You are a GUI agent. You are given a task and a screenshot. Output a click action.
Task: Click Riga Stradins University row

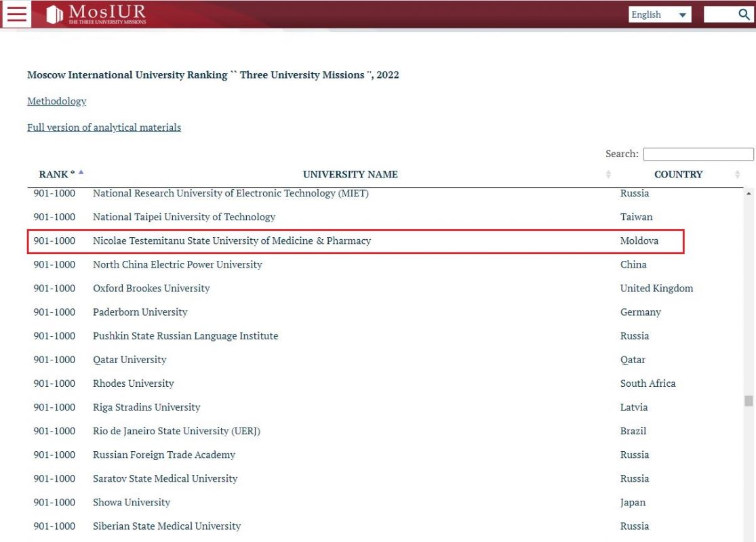click(146, 407)
